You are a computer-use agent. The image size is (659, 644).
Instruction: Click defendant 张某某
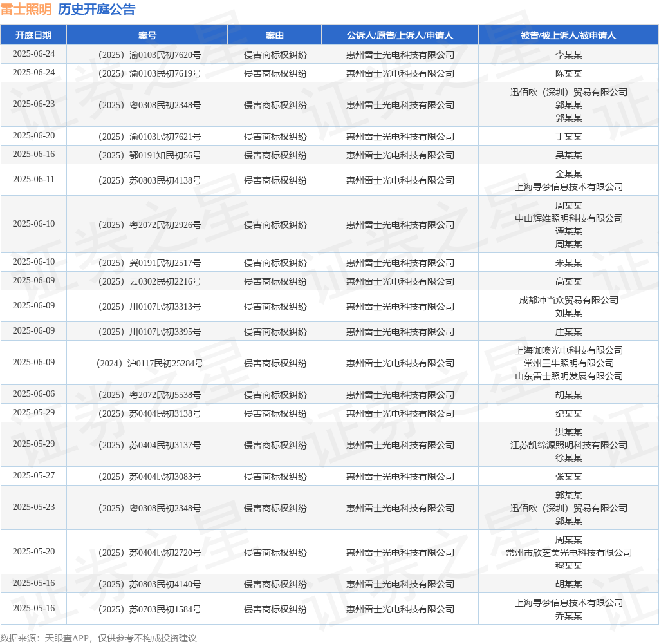tap(569, 477)
